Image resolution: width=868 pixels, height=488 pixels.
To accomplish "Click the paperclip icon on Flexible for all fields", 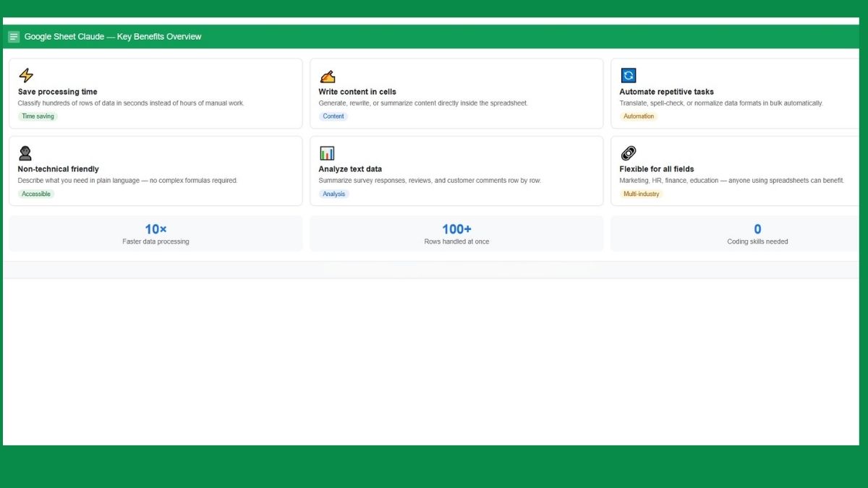I will pos(628,153).
